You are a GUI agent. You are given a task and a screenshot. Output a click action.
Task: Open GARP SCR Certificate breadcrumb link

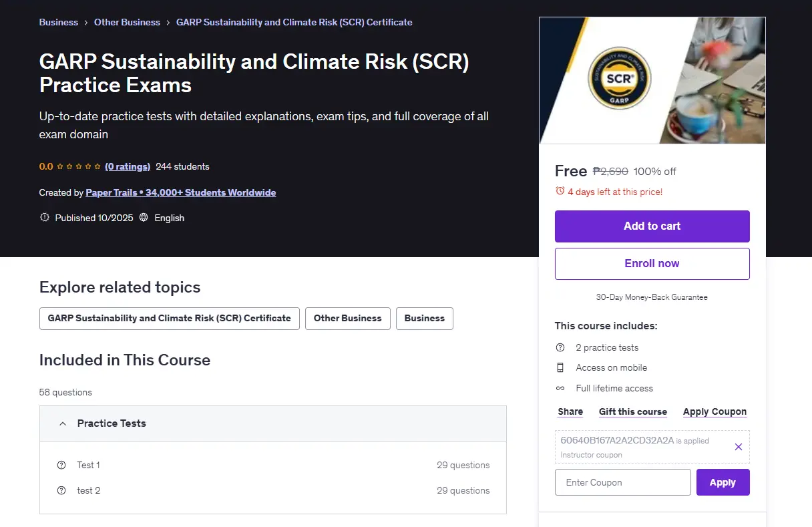(x=294, y=22)
